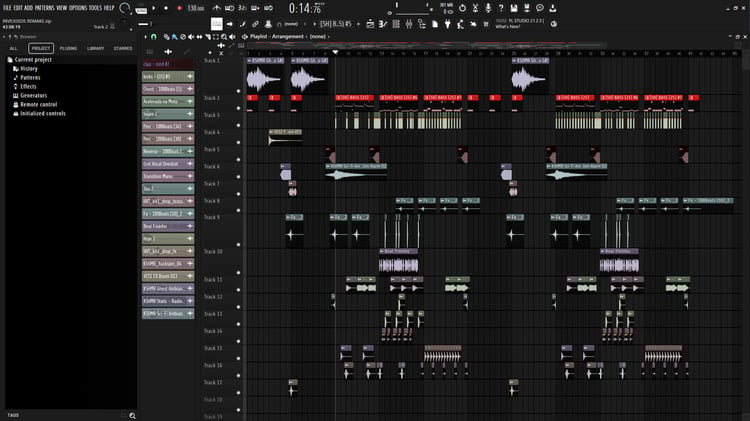Viewport: 750px width, 421px height.
Task: Open the help question mark icon
Action: point(501,8)
